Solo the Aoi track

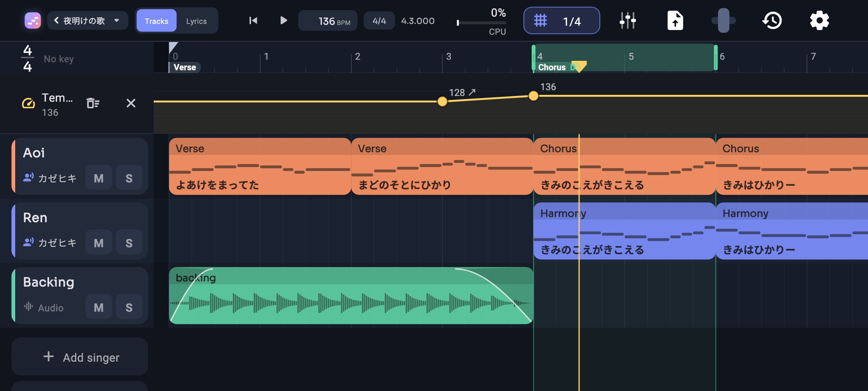[129, 178]
